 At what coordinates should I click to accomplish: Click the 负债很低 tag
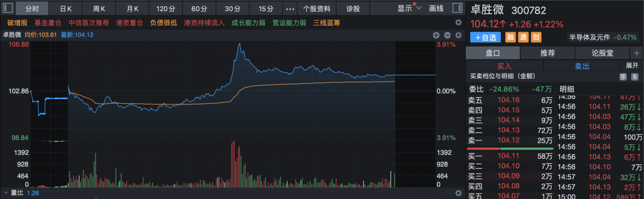(x=164, y=23)
